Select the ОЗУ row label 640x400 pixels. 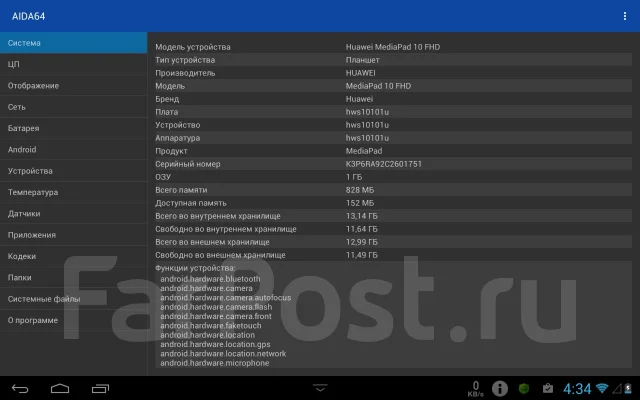point(163,177)
